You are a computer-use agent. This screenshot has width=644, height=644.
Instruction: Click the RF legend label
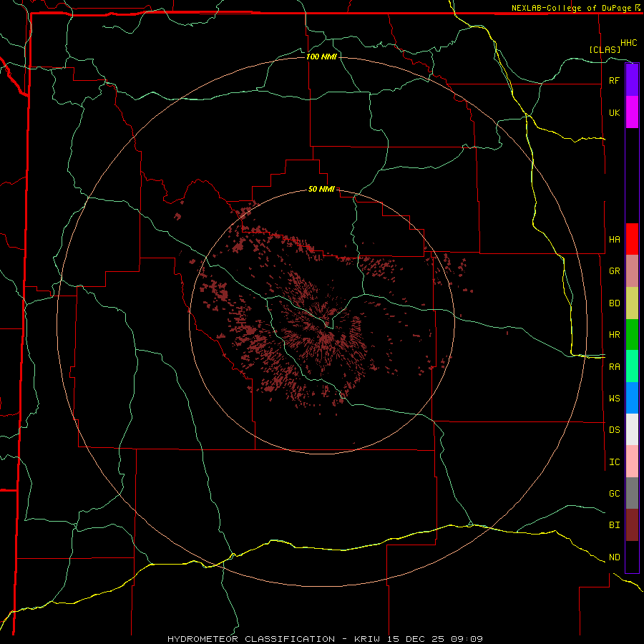[x=614, y=80]
